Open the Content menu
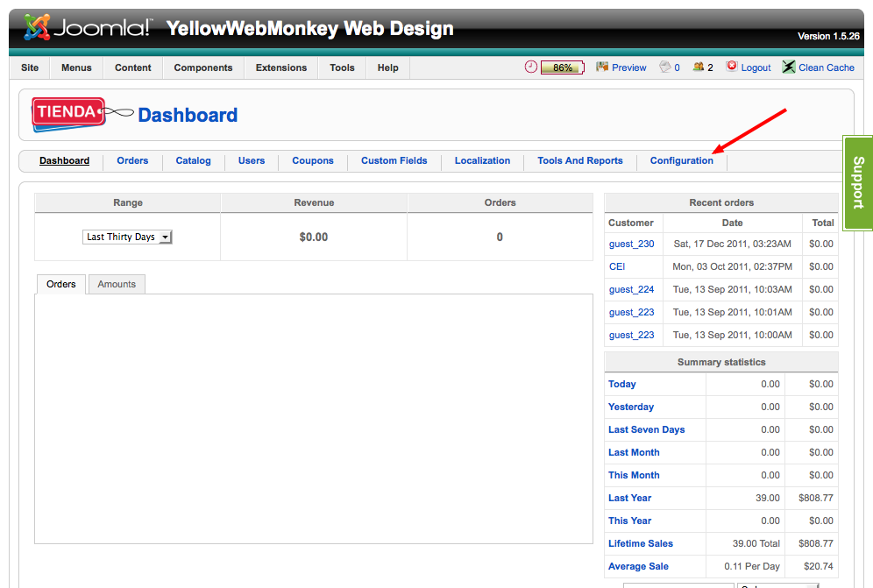 (x=133, y=67)
